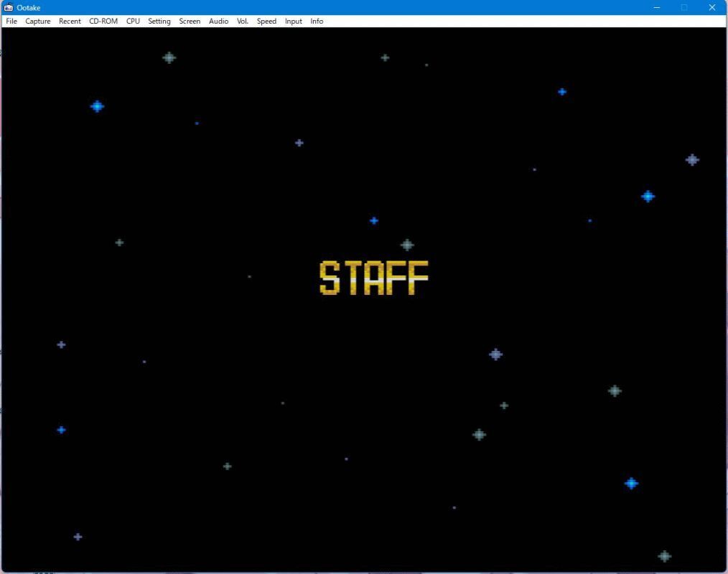Screen dimensions: 728x574
Task: Open the Audio menu
Action: click(218, 22)
